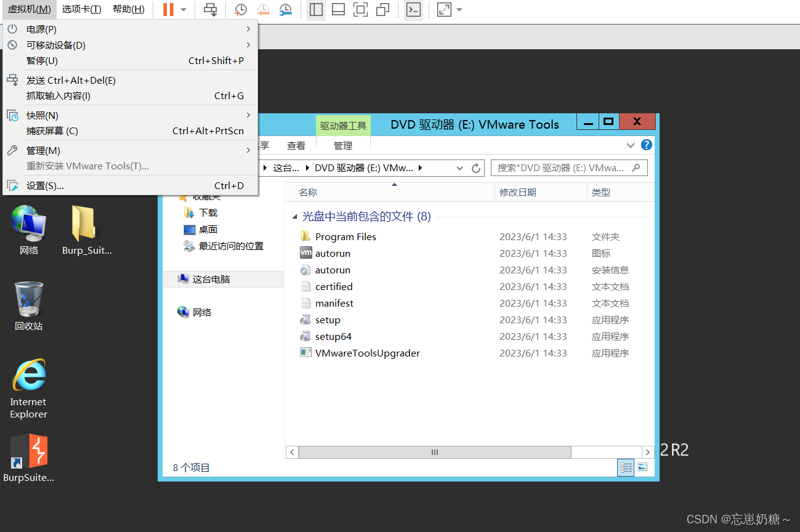Collapse the 光盘中当前包含的文件 group

[x=295, y=217]
